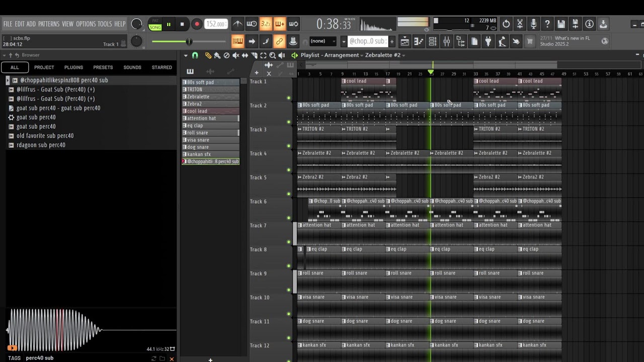Switch to the PLUGINS browser tab

[73, 67]
